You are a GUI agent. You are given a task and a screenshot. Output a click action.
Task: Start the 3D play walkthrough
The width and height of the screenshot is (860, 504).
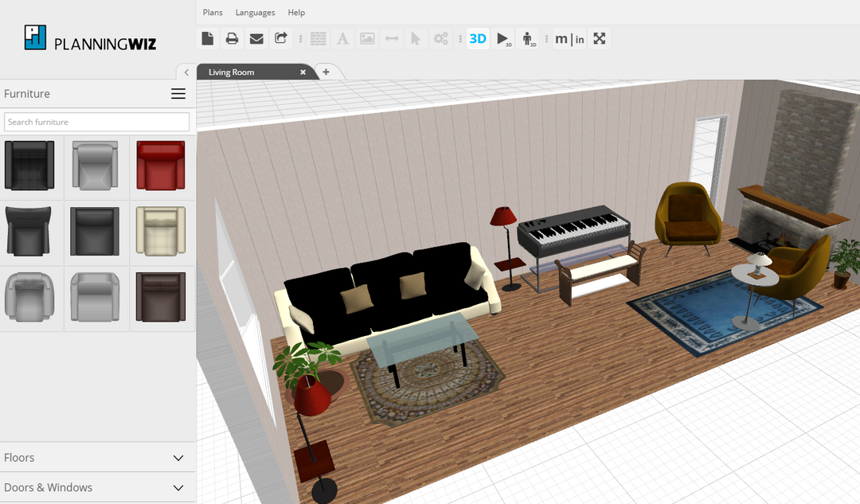click(x=502, y=38)
